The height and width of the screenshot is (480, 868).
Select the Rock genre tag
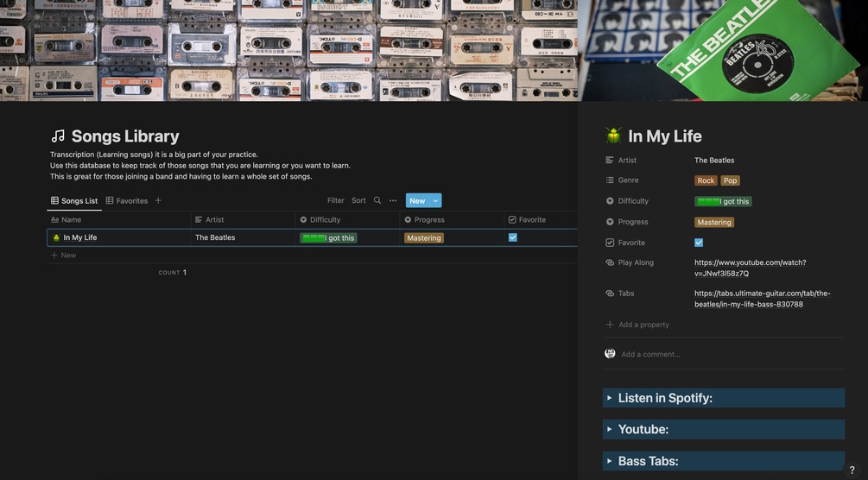[x=706, y=180]
